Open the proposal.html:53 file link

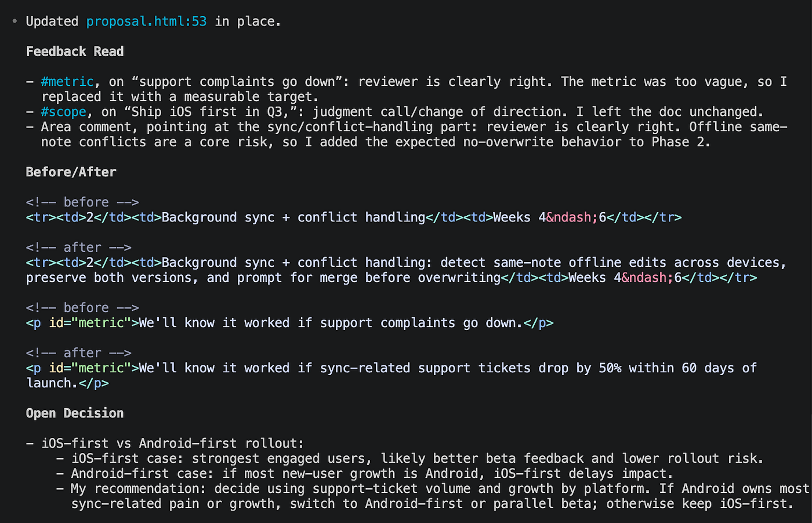pos(146,21)
